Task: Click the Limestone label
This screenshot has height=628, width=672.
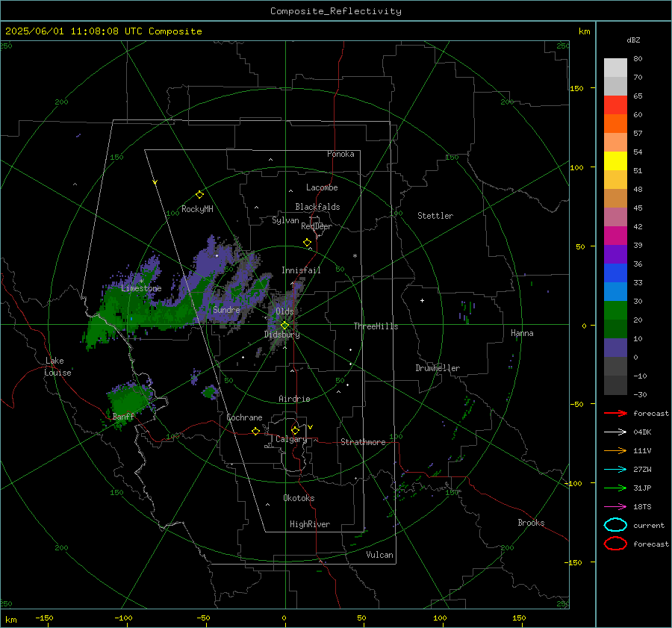Action: pyautogui.click(x=141, y=288)
